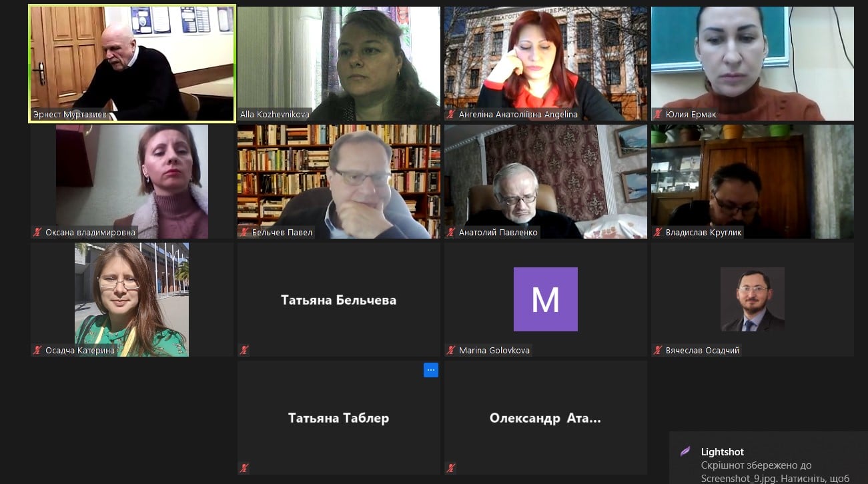Click muted mic icon beside Юлия Ермак
The image size is (868, 484).
tap(659, 115)
